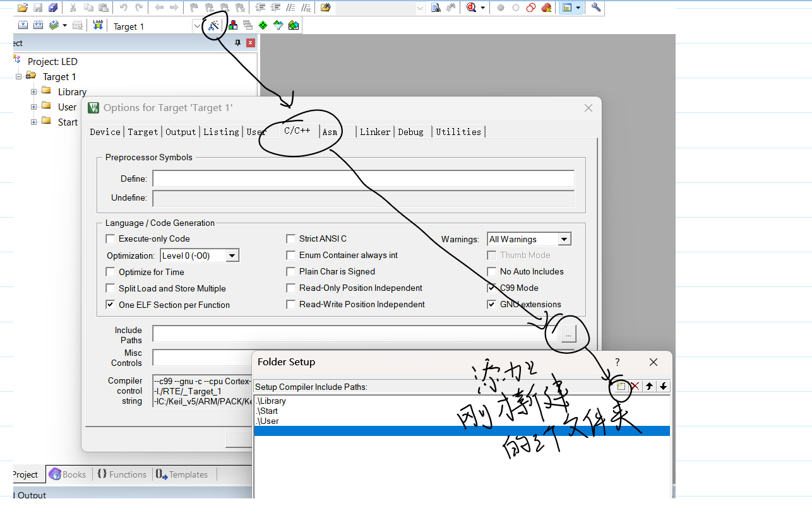The image size is (812, 511).
Task: Click the Folder Setup help question mark
Action: pyautogui.click(x=618, y=362)
